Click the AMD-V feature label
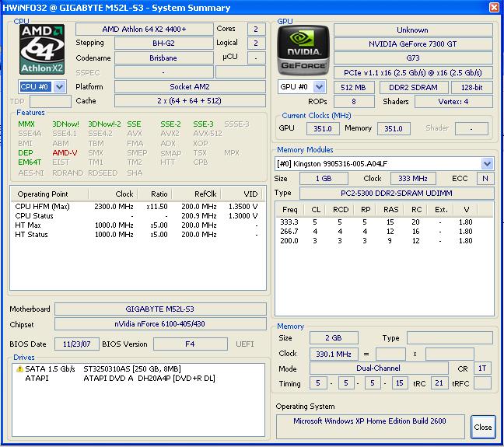This screenshot has height=447, width=504. (x=65, y=153)
